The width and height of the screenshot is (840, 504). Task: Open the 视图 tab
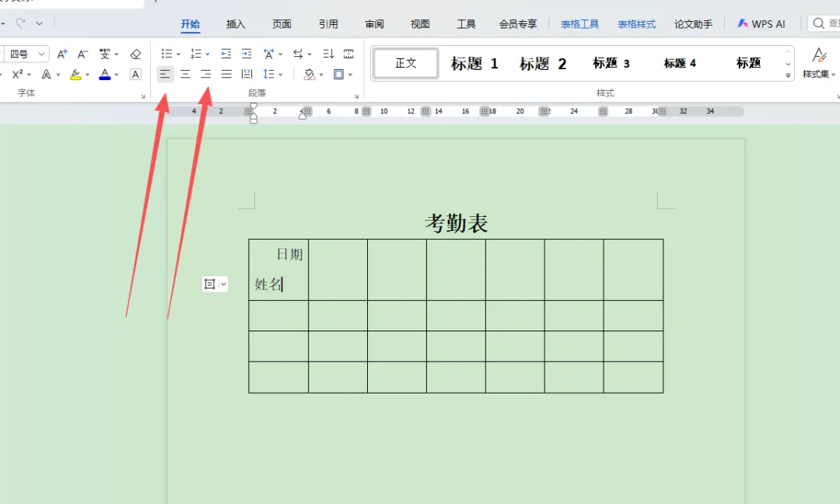(x=420, y=24)
